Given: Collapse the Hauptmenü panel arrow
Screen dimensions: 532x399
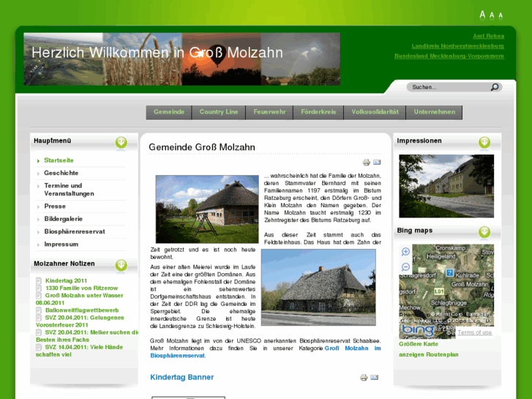Looking at the screenshot, I should [x=121, y=142].
